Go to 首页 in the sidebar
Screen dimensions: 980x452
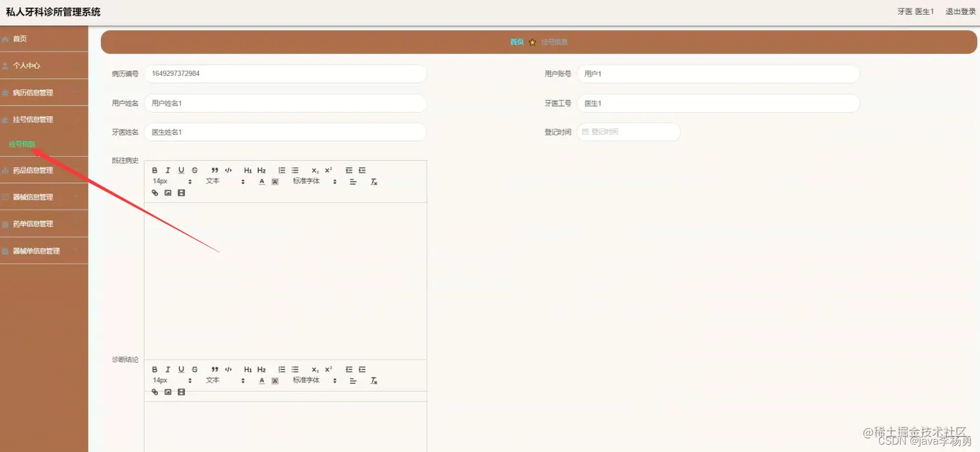click(44, 39)
